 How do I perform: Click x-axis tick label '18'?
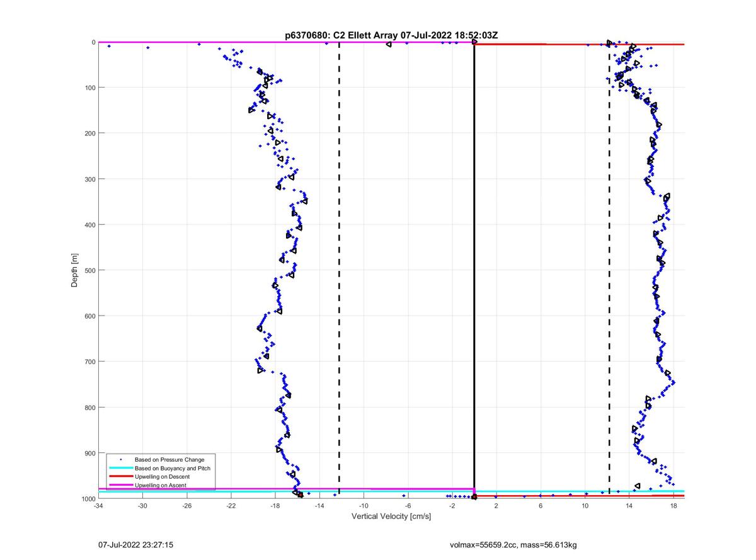pos(673,506)
